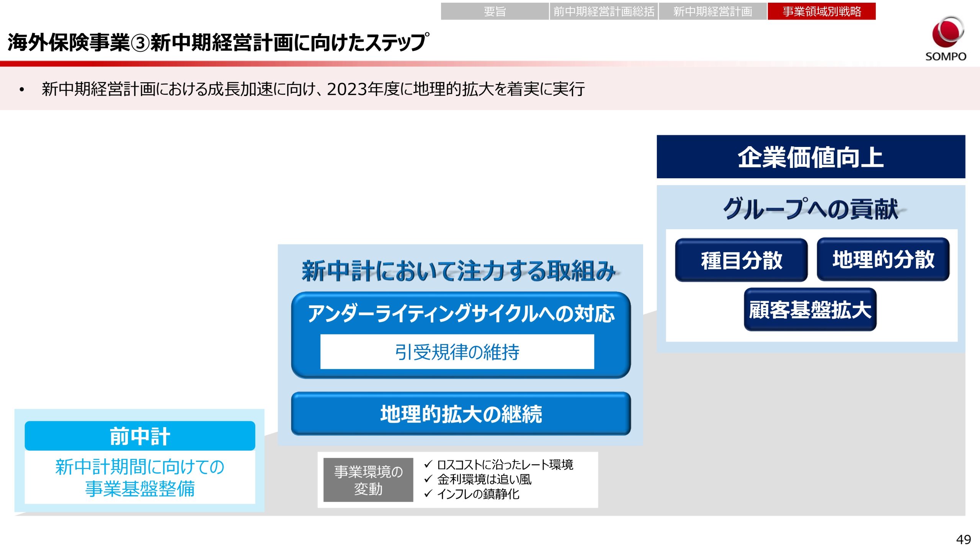This screenshot has height=551, width=980.
Task: Select the 金利環境は追い風 item
Action: 478,479
